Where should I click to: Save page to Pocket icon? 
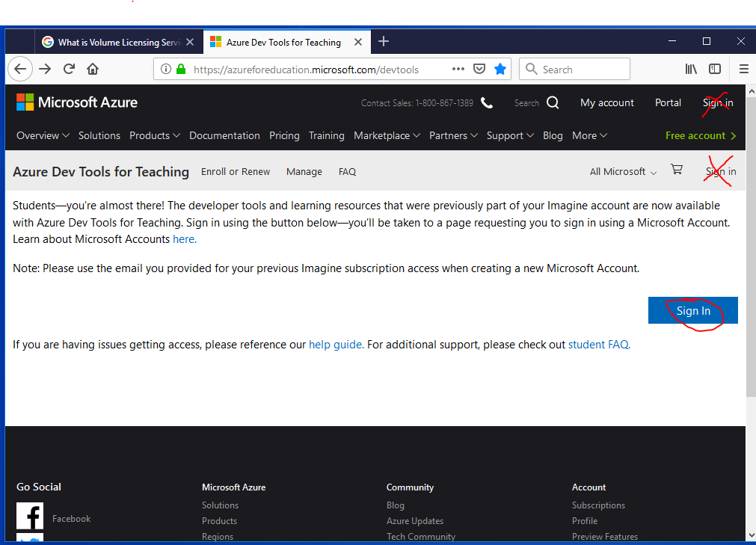pyautogui.click(x=479, y=69)
